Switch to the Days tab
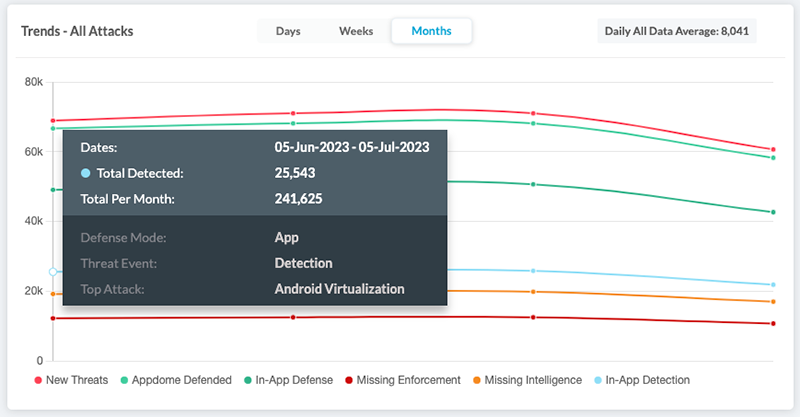This screenshot has height=417, width=800. pyautogui.click(x=288, y=31)
